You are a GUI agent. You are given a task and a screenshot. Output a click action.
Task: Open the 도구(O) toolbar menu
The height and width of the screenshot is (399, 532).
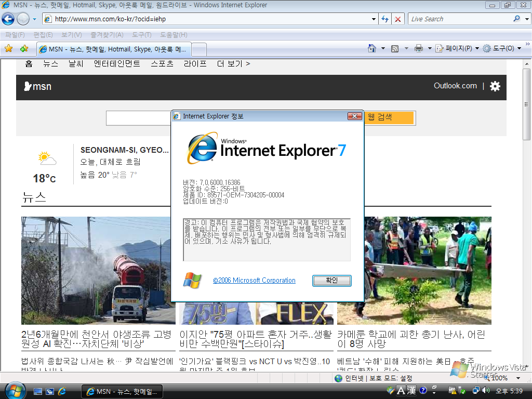pos(502,48)
